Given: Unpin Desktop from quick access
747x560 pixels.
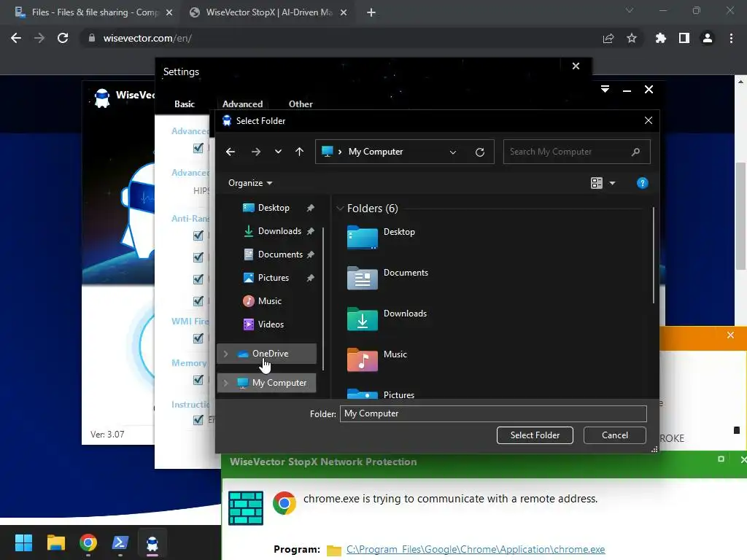Looking at the screenshot, I should pyautogui.click(x=311, y=208).
